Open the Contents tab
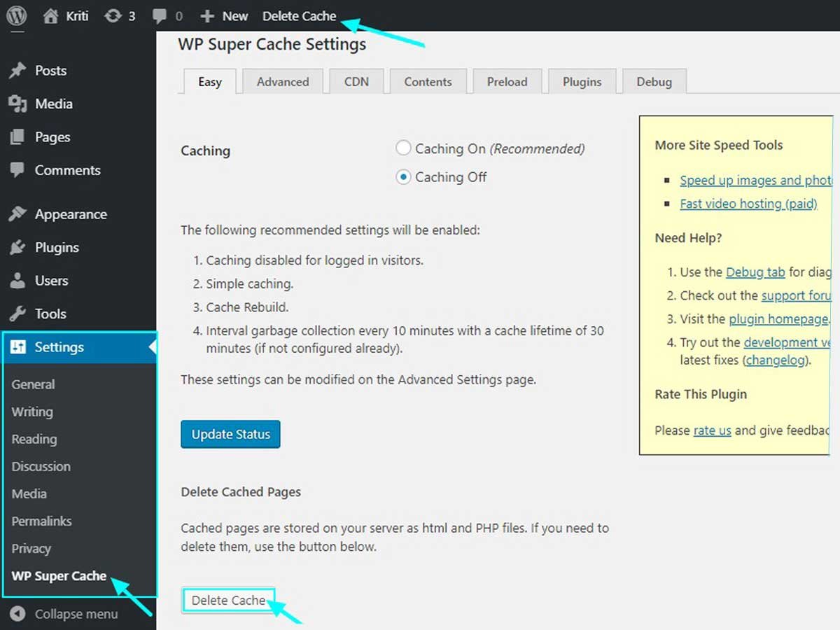The height and width of the screenshot is (630, 840). pos(428,81)
